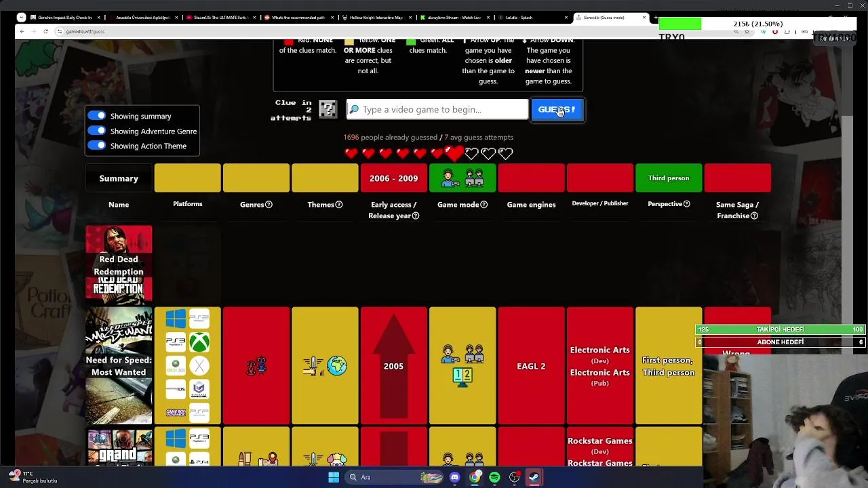
Task: Open Discord from the taskbar
Action: pos(454,477)
